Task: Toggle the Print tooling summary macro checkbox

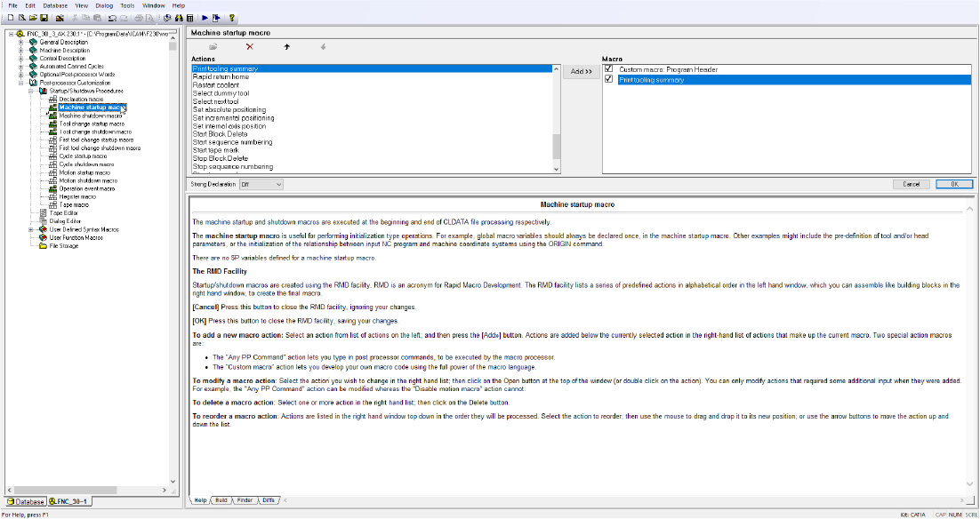Action: pyautogui.click(x=608, y=79)
